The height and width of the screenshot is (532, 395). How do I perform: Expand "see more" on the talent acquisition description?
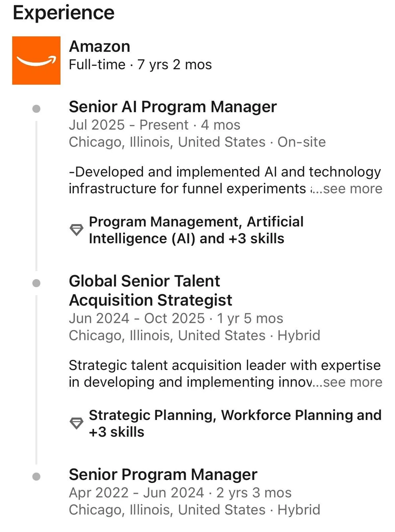coord(352,382)
